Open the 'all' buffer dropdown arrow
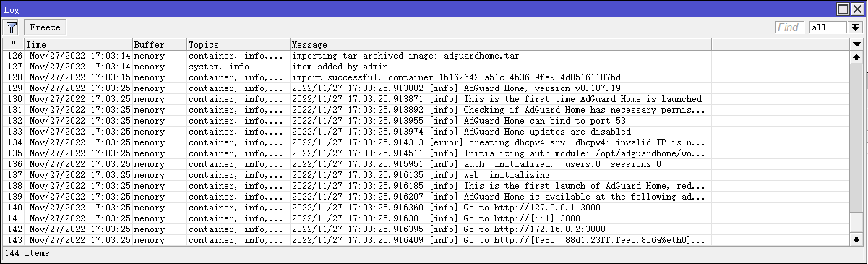868x264 pixels. 856,27
